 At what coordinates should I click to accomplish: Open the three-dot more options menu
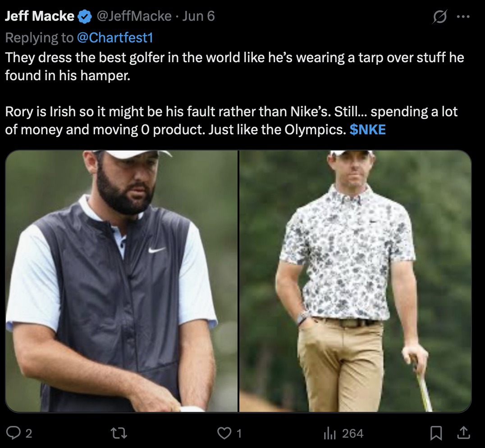point(463,17)
